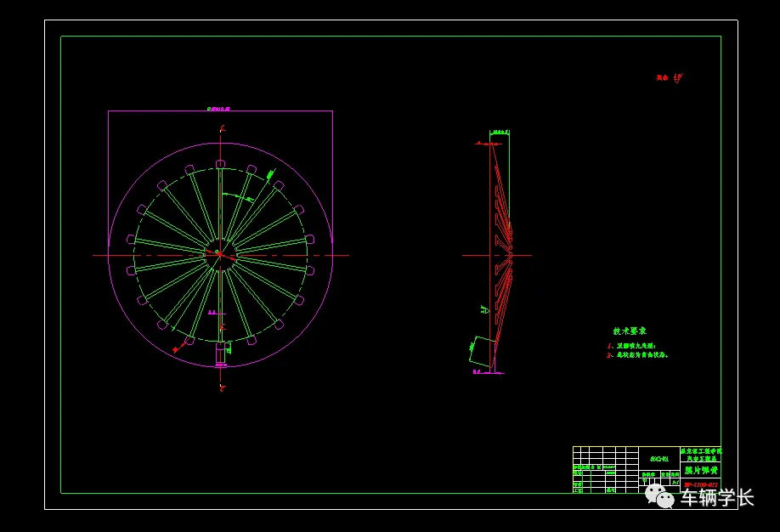Click the hub center of the diaphragm spring view
The image size is (780, 532).
pyautogui.click(x=220, y=255)
